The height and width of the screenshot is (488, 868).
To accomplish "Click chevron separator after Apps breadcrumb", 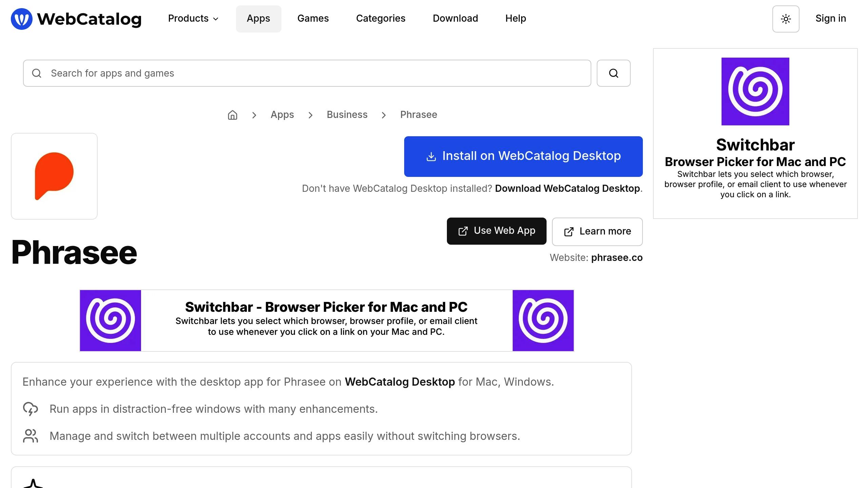I will 310,115.
